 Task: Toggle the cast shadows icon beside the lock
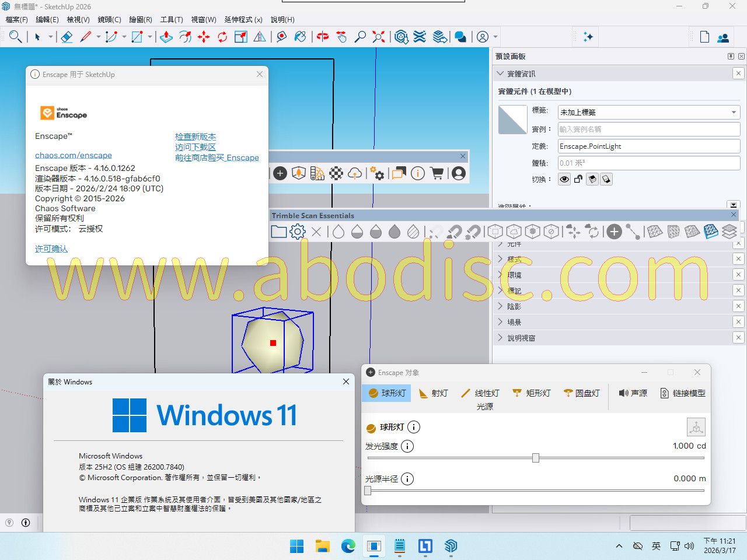(592, 180)
